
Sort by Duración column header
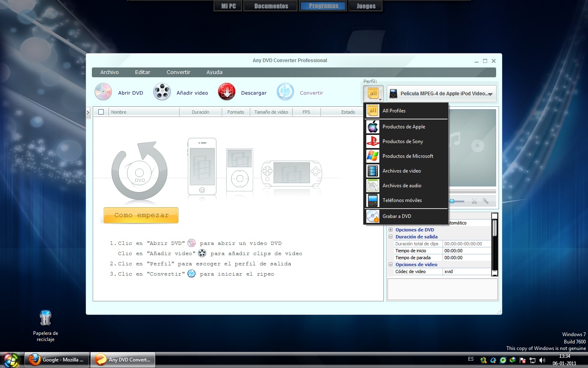click(200, 112)
